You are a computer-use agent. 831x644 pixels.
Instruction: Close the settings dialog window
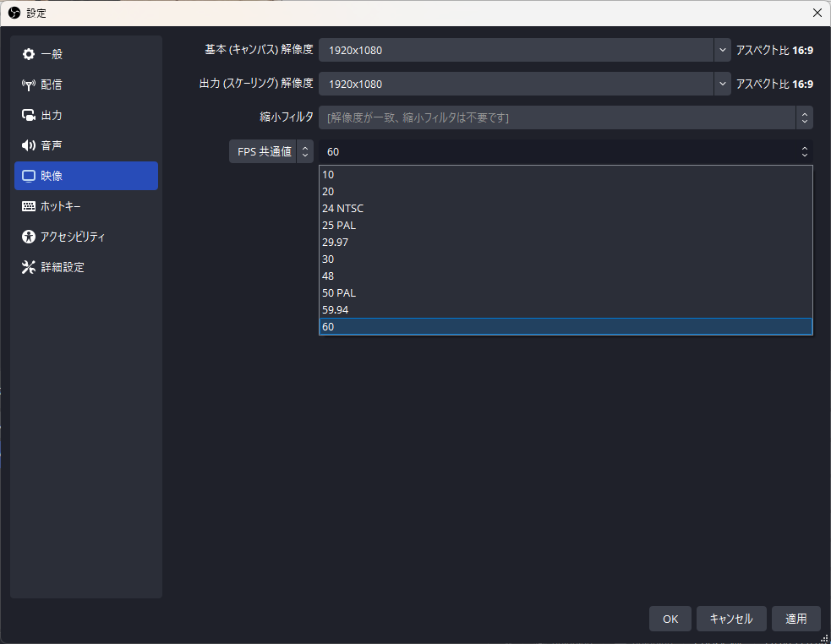pos(817,13)
